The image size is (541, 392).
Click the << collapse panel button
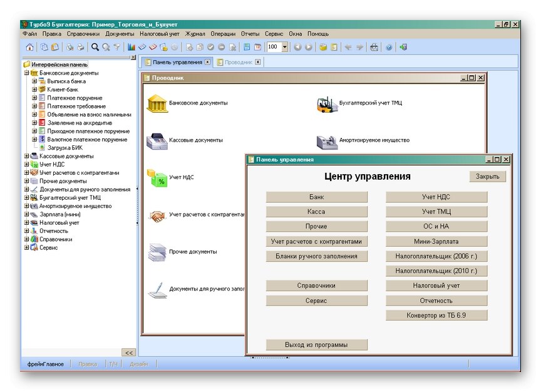[128, 353]
